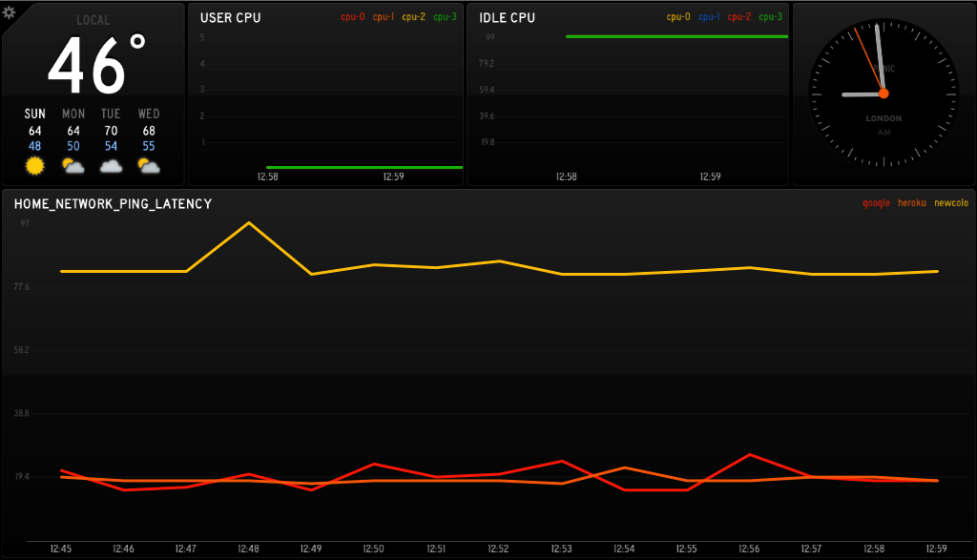Click the google latency spike at 12:56
Image resolution: width=977 pixels, height=560 pixels.
tap(750, 455)
